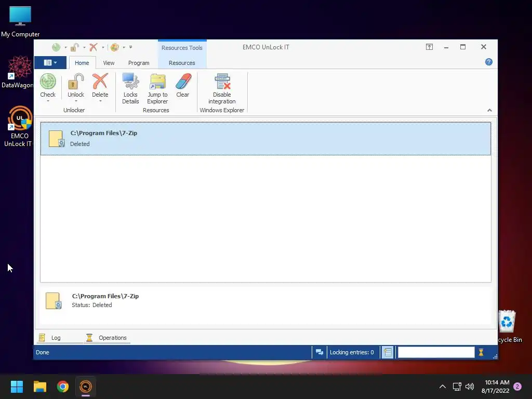Image resolution: width=532 pixels, height=399 pixels.
Task: Click the status bar text field
Action: tap(436, 352)
